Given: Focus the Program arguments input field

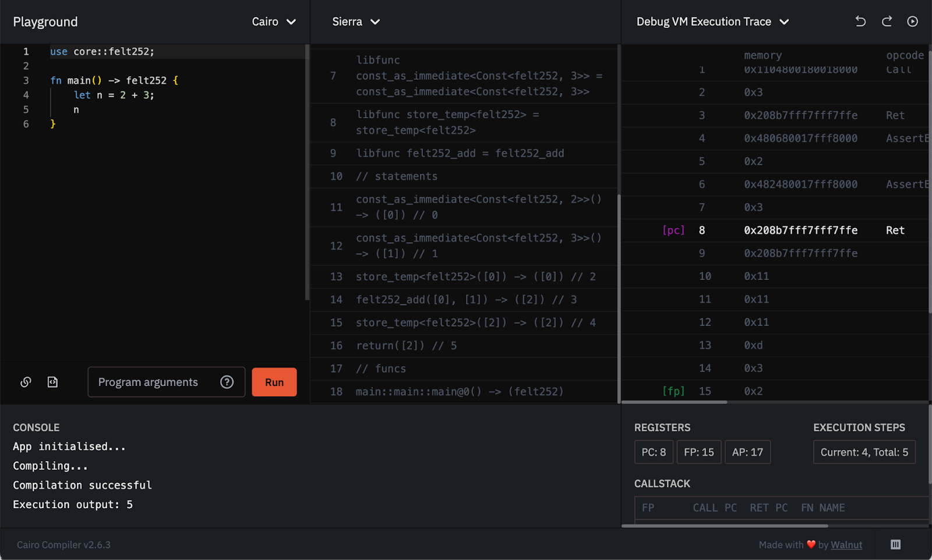Looking at the screenshot, I should click(x=149, y=382).
